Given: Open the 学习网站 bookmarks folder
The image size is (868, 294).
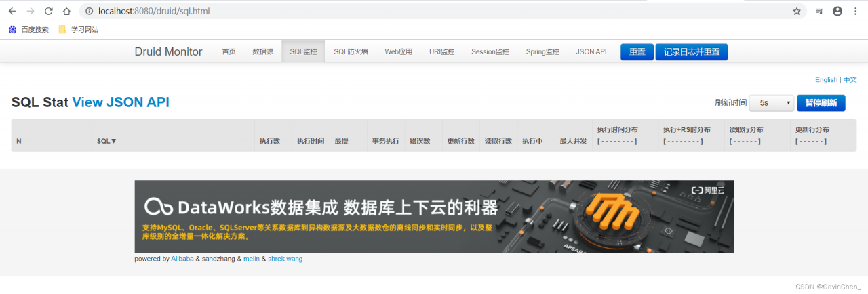Looking at the screenshot, I should point(78,29).
